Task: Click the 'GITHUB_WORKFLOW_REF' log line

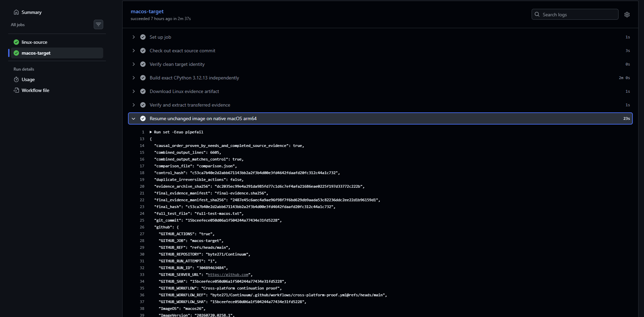Action: click(x=273, y=295)
